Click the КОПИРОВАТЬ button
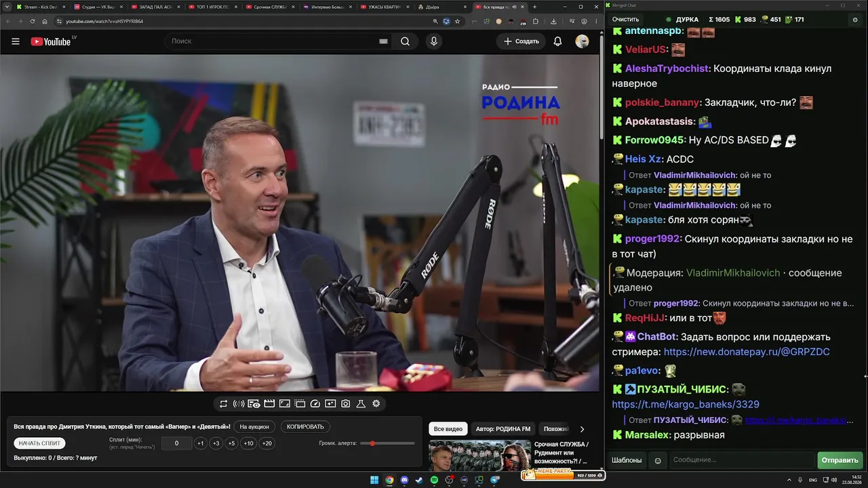Image resolution: width=868 pixels, height=488 pixels. click(305, 427)
